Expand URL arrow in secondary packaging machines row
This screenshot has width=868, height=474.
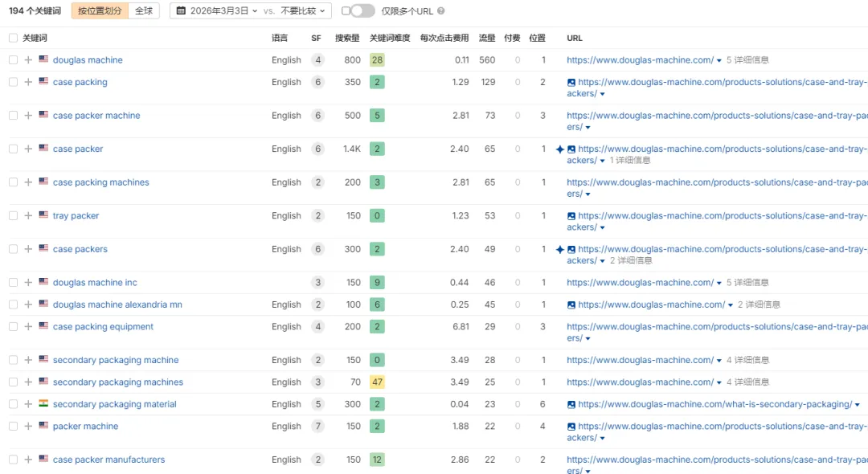coord(719,382)
